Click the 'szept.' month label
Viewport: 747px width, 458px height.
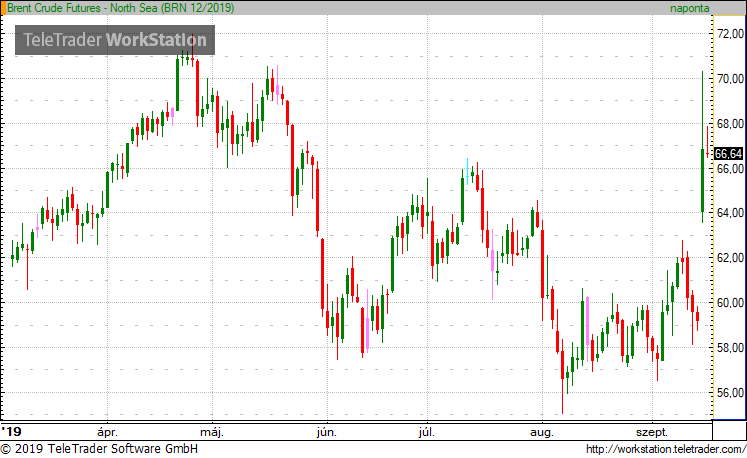click(x=652, y=432)
